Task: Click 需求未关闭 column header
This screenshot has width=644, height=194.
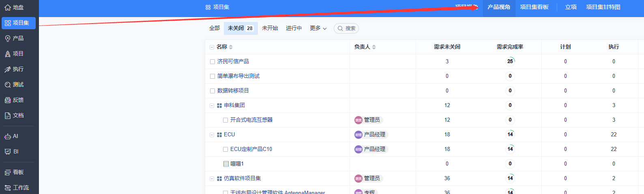Action: pyautogui.click(x=447, y=47)
